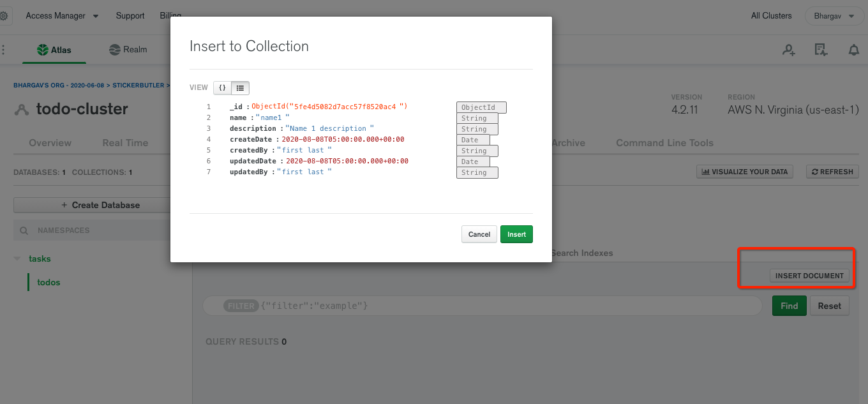Image resolution: width=868 pixels, height=404 pixels.
Task: Click Visualize Your Data
Action: [x=744, y=171]
